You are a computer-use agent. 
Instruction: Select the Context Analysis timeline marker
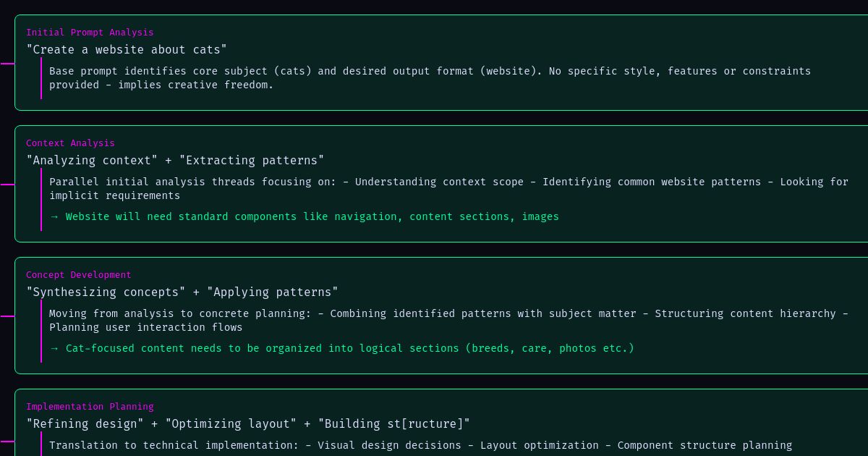point(7,185)
